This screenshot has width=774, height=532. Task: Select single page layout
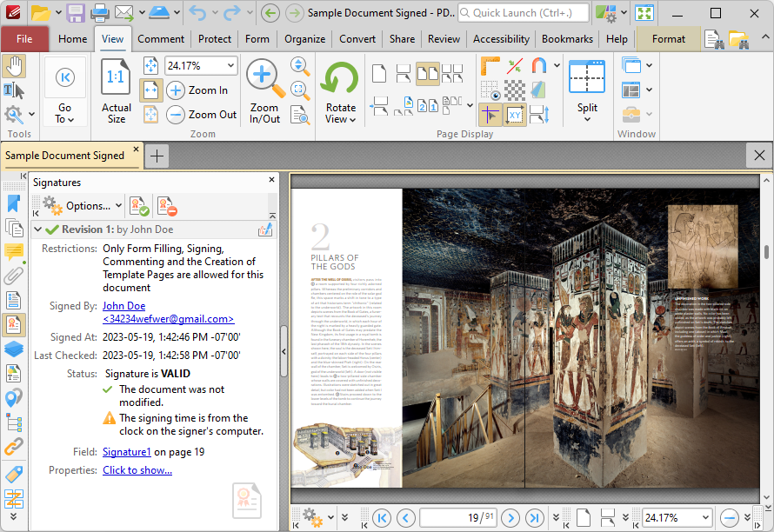[379, 74]
